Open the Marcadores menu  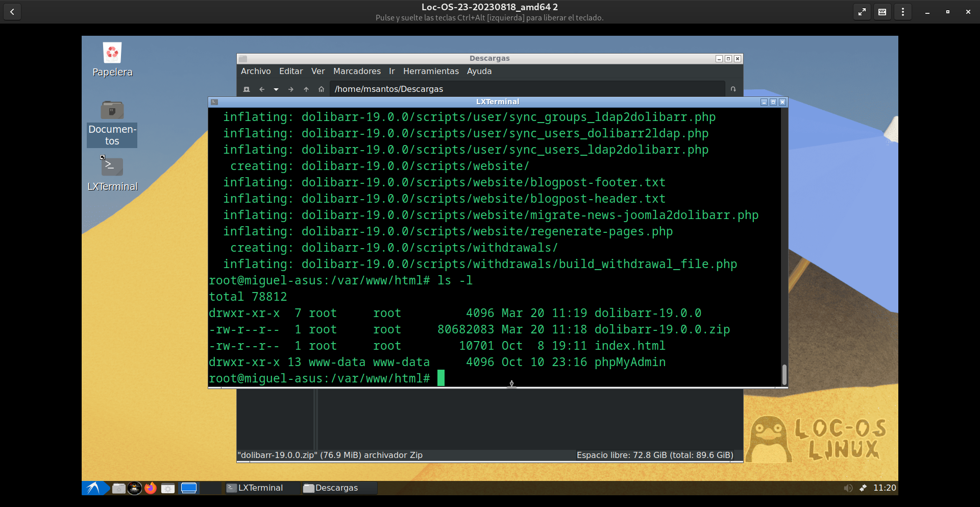[x=357, y=71]
